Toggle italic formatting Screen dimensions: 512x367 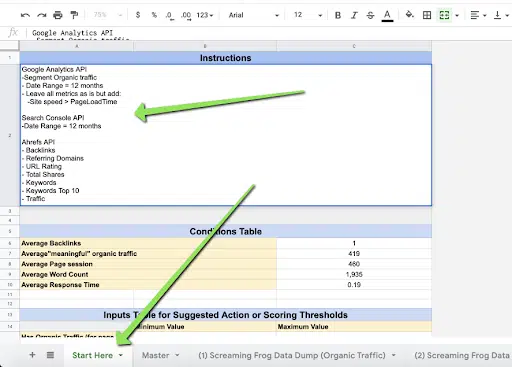pyautogui.click(x=354, y=15)
